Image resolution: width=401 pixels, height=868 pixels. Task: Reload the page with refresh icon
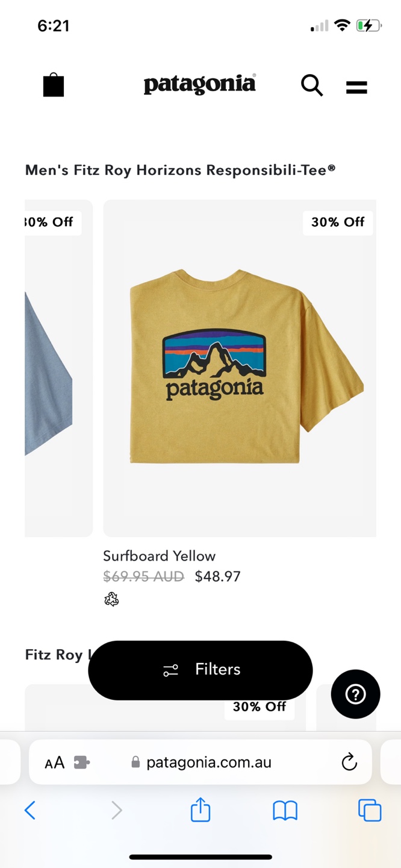coord(349,763)
